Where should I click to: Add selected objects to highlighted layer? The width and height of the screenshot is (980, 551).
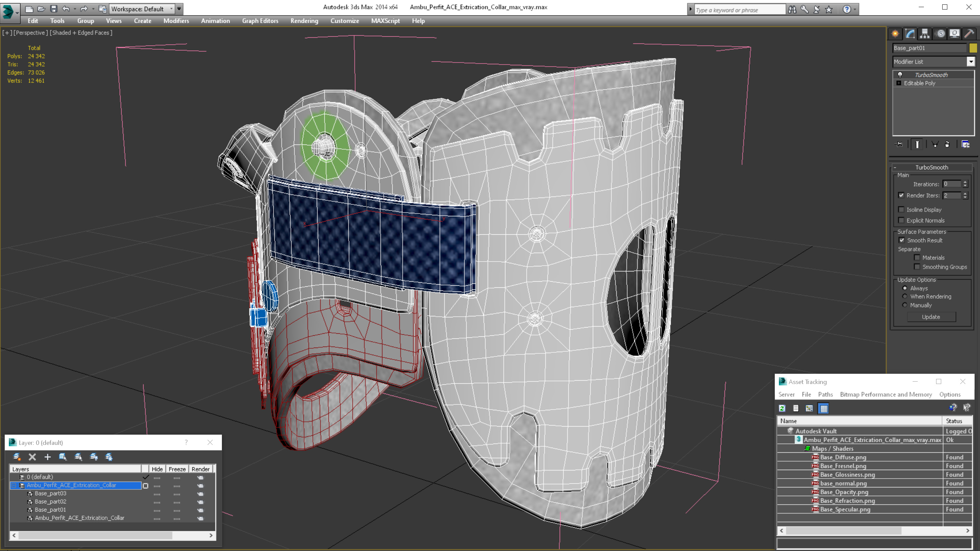(x=48, y=457)
